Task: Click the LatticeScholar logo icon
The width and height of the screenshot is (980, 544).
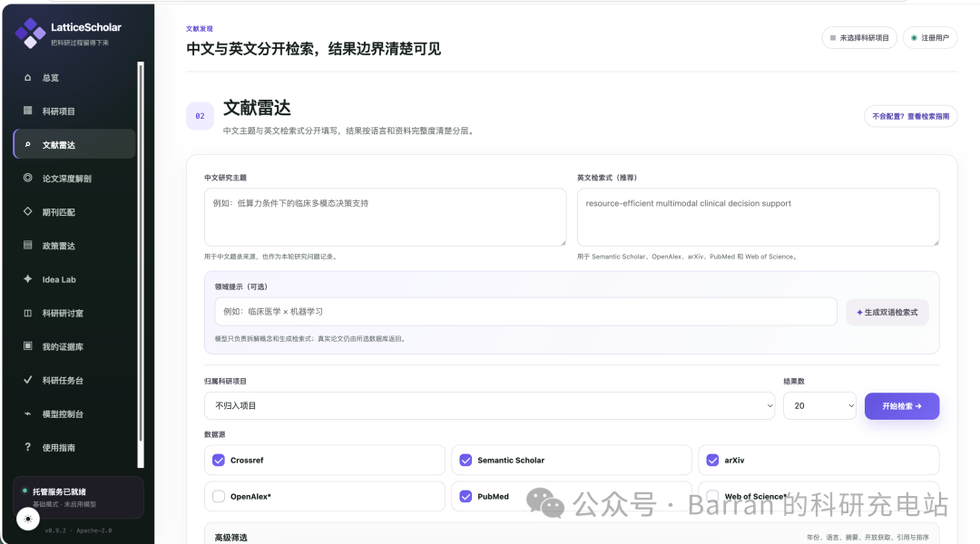Action: coord(30,34)
